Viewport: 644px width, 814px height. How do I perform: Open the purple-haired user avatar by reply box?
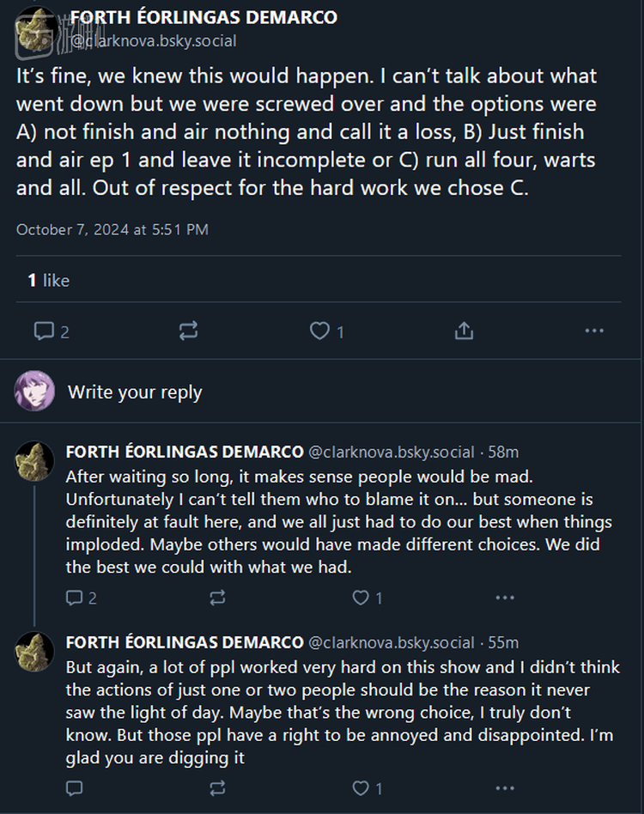pyautogui.click(x=35, y=392)
